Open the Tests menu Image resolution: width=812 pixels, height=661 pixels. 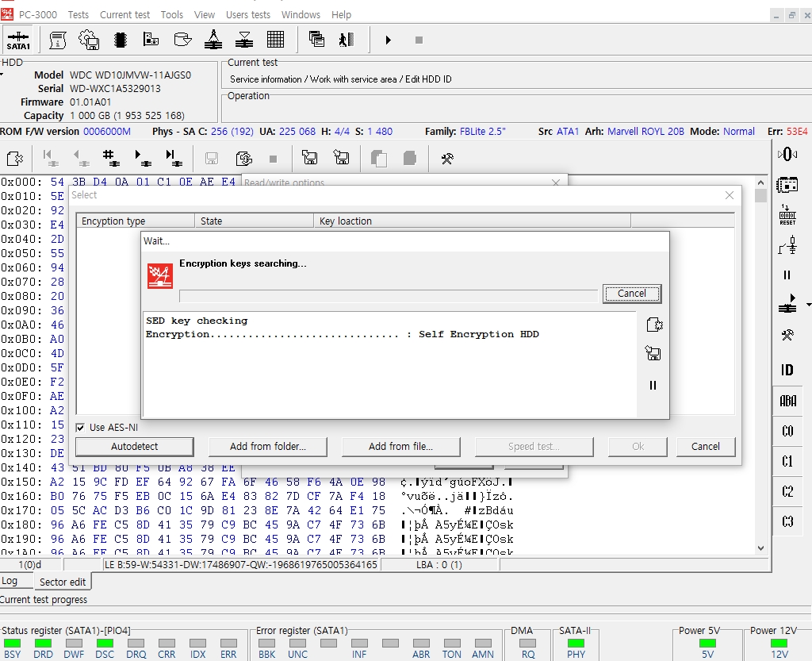pyautogui.click(x=78, y=14)
